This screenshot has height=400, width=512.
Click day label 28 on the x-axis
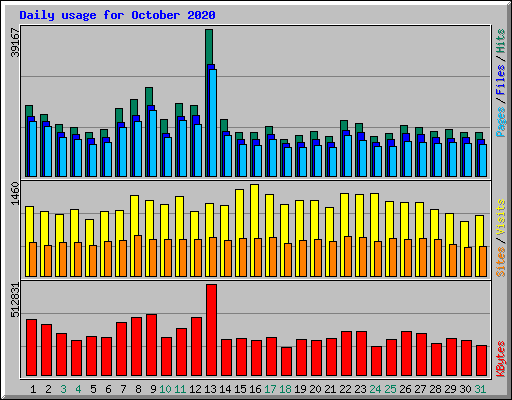click(435, 389)
